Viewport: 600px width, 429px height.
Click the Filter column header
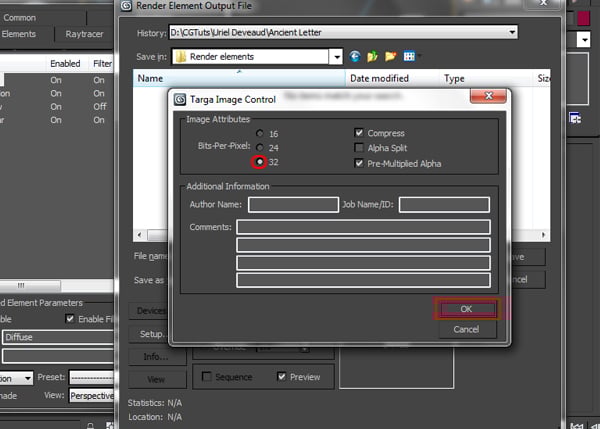tap(102, 64)
